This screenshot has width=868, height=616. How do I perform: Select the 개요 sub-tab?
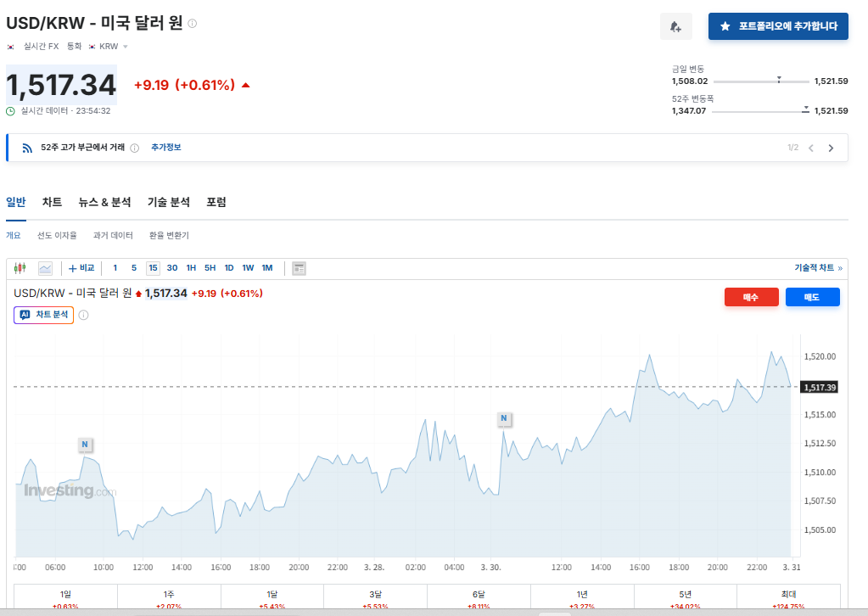coord(14,235)
